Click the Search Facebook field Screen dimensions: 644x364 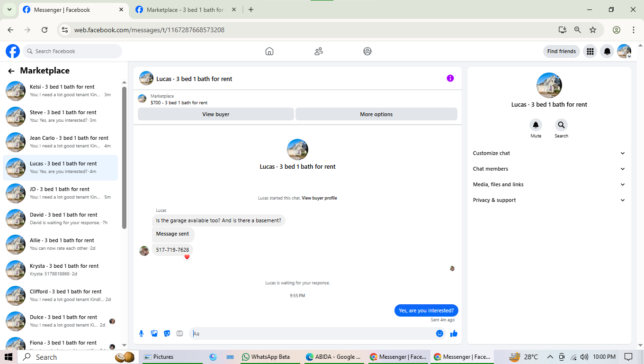click(72, 51)
